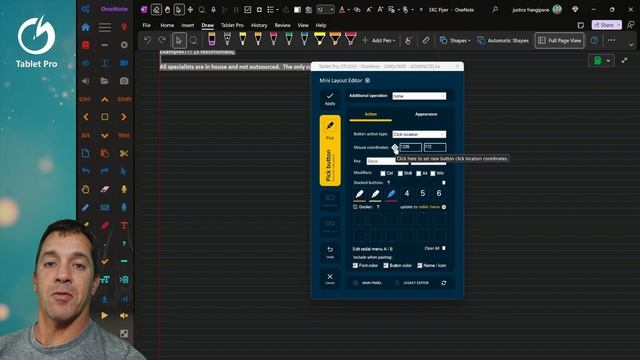Click the orange right arrow in sidebar
The height and width of the screenshot is (360, 640).
tap(124, 117)
